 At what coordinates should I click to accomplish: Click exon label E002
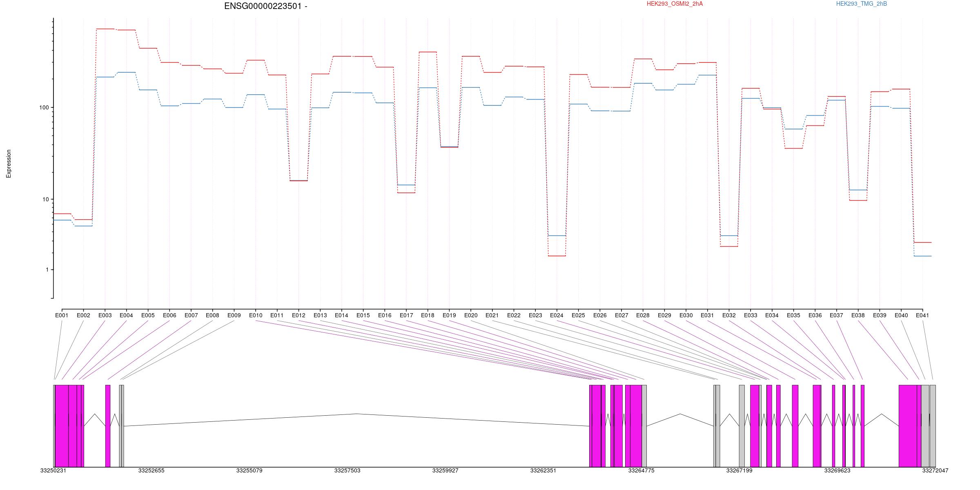point(83,315)
